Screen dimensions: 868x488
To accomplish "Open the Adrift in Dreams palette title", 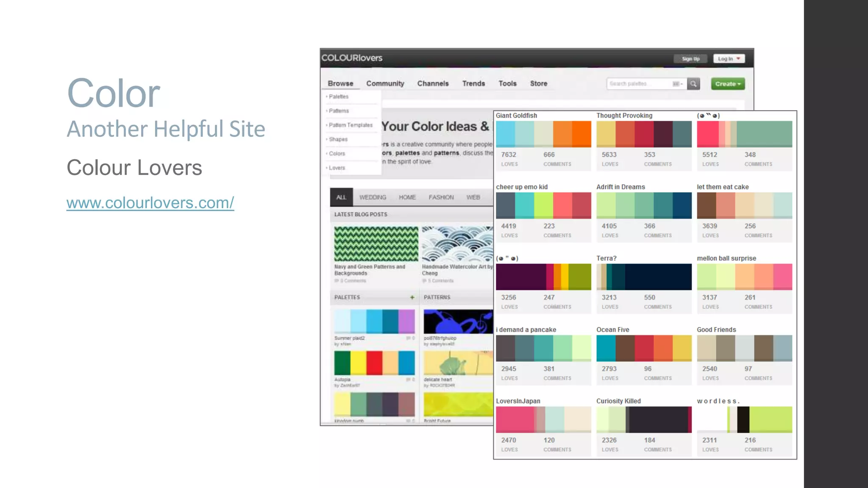I will coord(620,187).
